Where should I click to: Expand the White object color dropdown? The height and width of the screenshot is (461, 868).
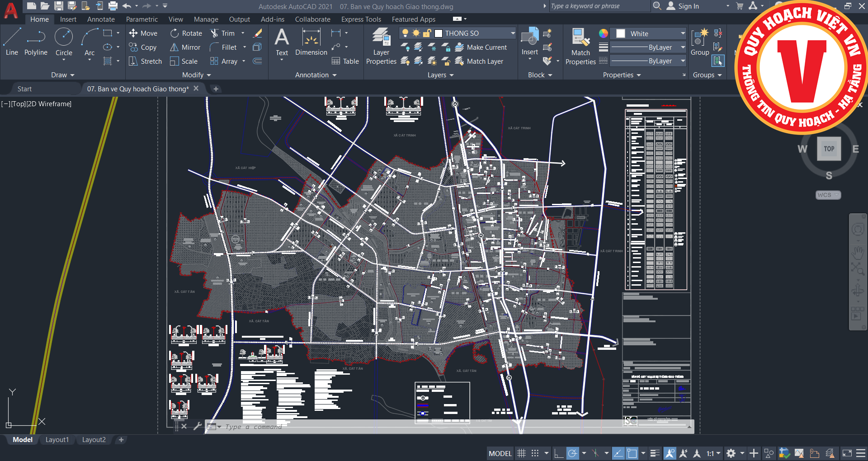(683, 34)
